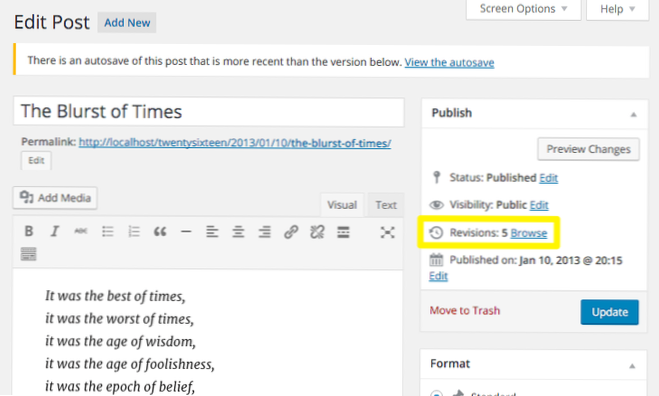Collapse the Format panel
This screenshot has width=659, height=396.
tap(632, 366)
